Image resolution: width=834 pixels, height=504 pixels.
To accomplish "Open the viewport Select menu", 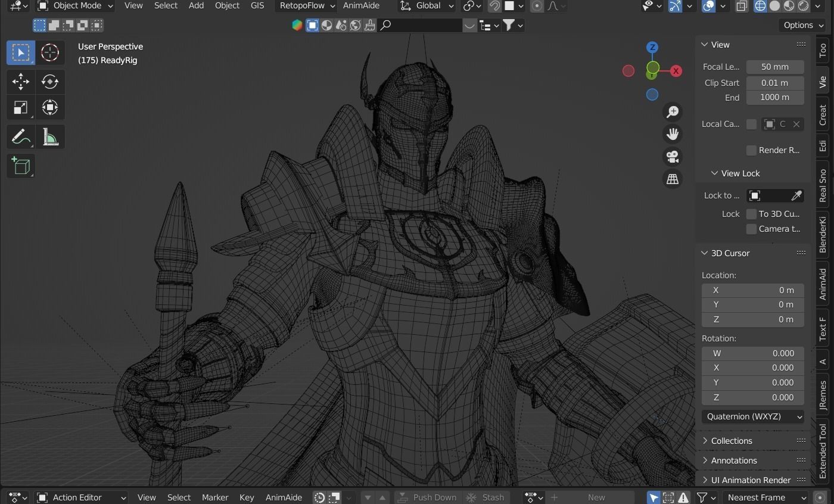I will coord(166,6).
